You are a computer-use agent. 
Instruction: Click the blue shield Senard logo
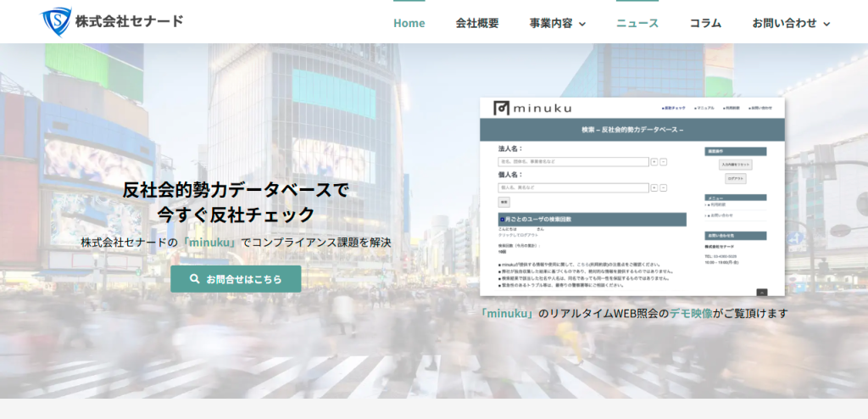pyautogui.click(x=57, y=21)
